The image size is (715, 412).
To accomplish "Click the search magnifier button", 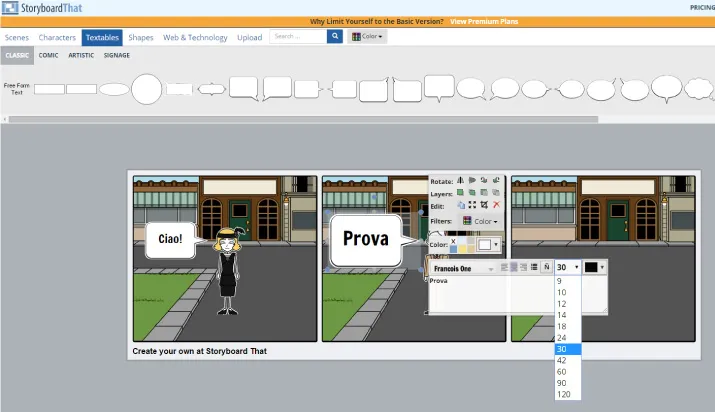I will 334,37.
